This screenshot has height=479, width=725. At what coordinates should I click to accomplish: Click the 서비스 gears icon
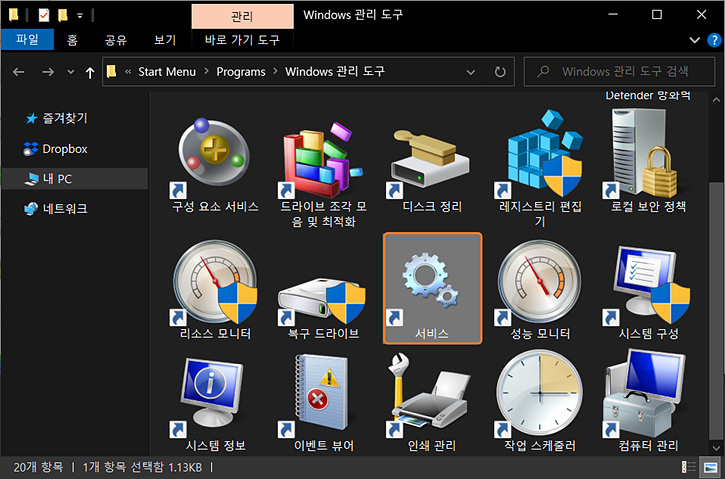[431, 282]
